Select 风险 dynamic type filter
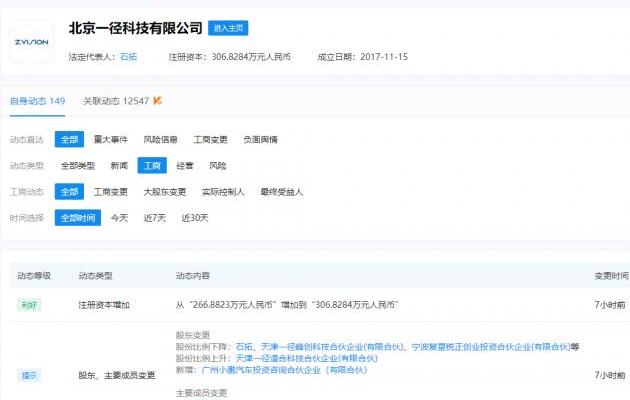 pyautogui.click(x=218, y=165)
